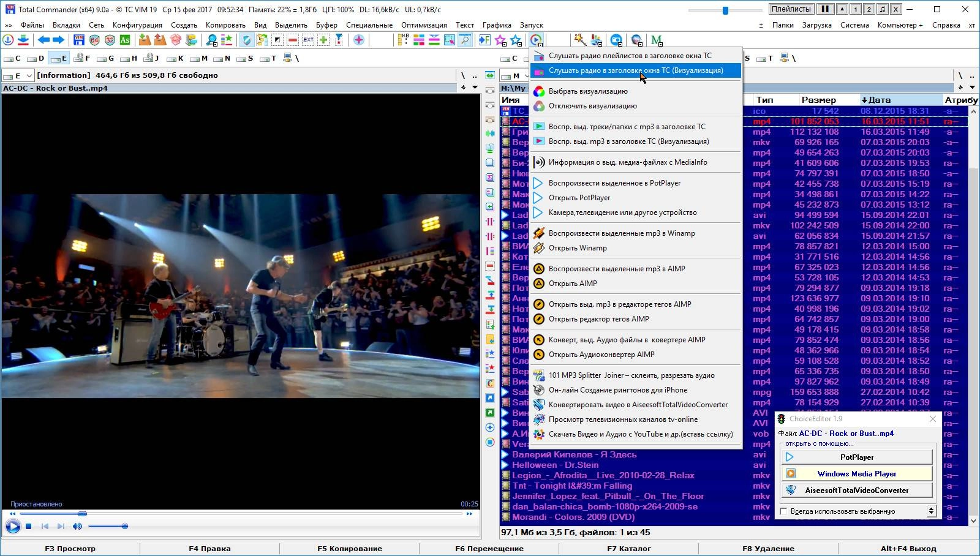
Task: Click the mute speaker icon in player
Action: click(x=77, y=526)
